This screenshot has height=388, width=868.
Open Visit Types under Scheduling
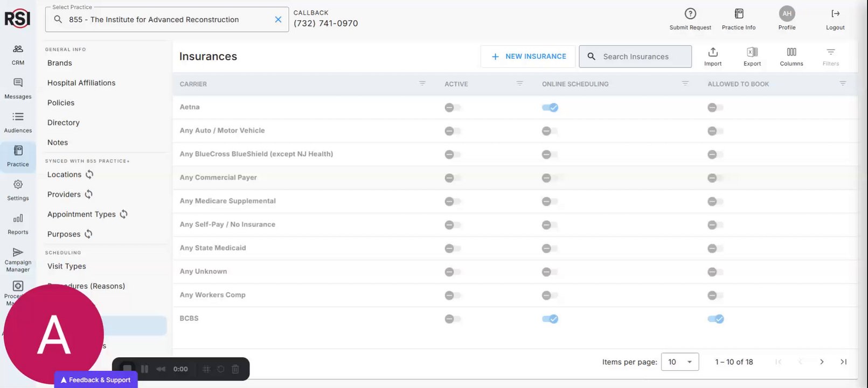(67, 266)
